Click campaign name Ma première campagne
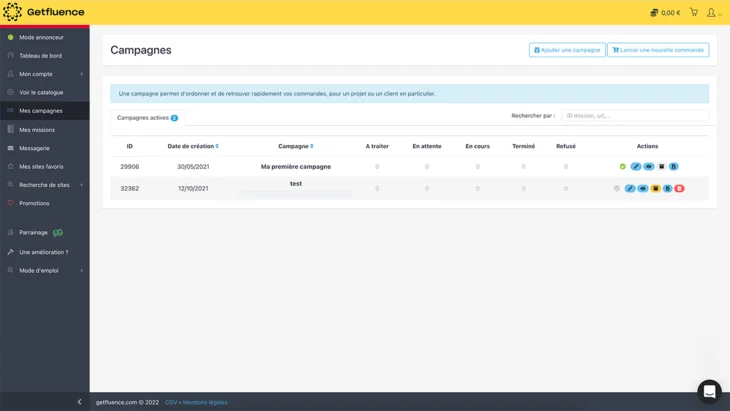The width and height of the screenshot is (730, 411). point(296,167)
